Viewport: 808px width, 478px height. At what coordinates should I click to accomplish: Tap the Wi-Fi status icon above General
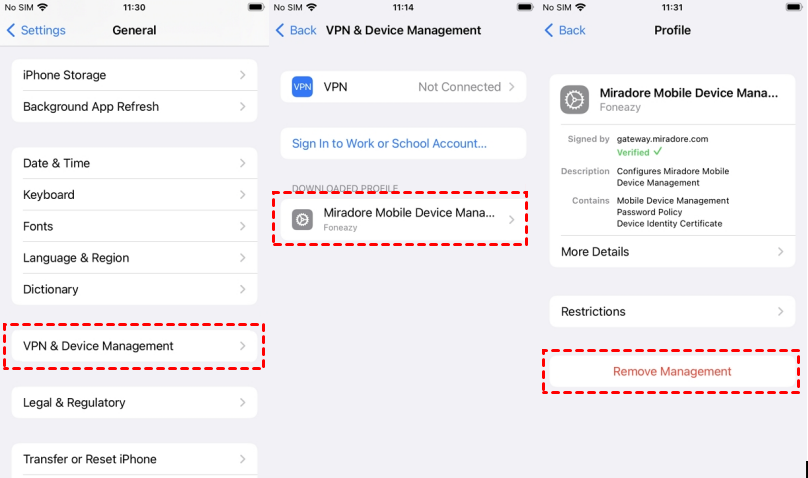click(43, 7)
